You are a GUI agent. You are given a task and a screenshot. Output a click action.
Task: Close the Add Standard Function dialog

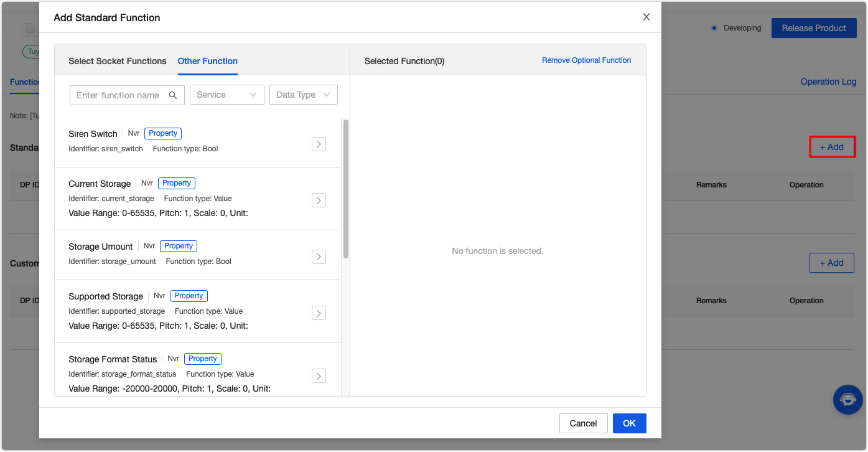[646, 17]
